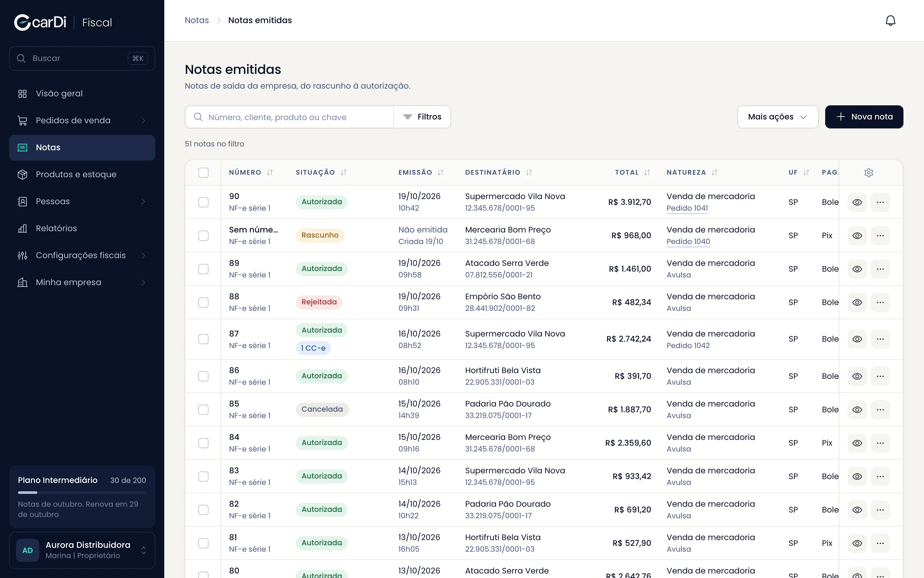View cancelled note 85 with eye icon

click(857, 410)
